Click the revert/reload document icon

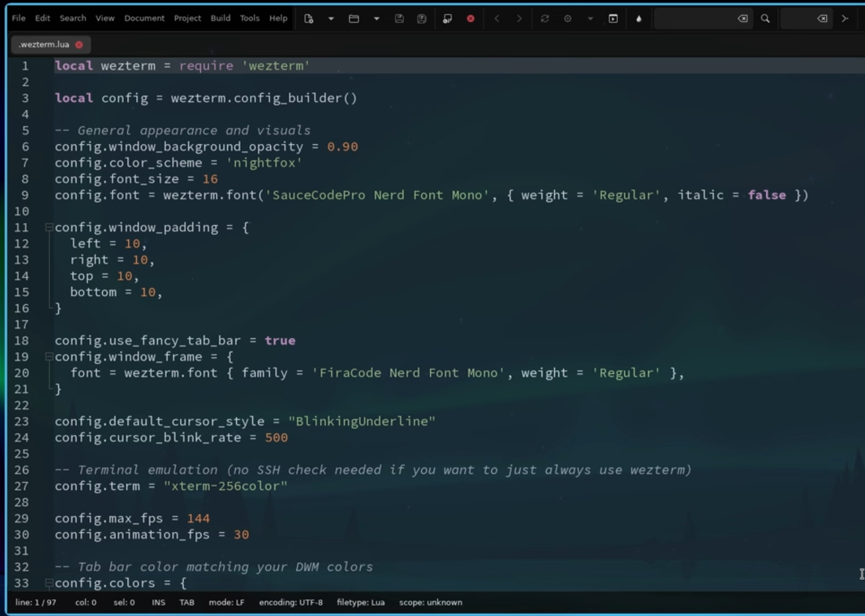tap(447, 19)
